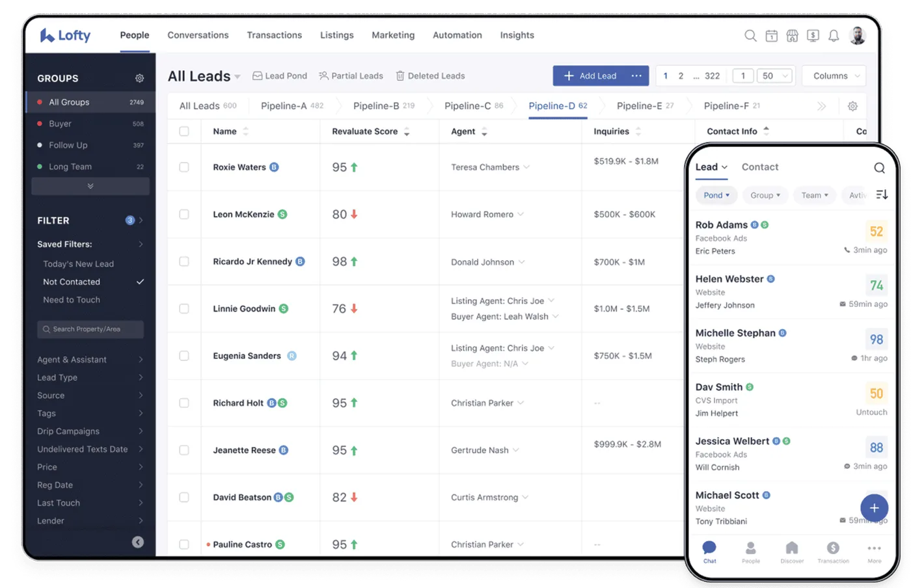Select the Jeanette Reese row checkbox
The height and width of the screenshot is (588, 911).
pos(184,450)
